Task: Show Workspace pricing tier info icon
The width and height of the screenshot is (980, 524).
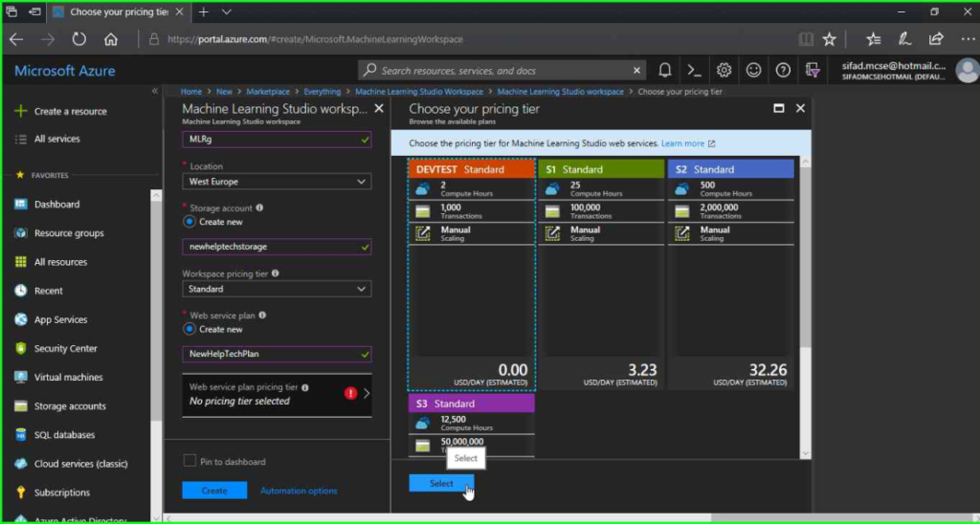Action: click(x=276, y=273)
